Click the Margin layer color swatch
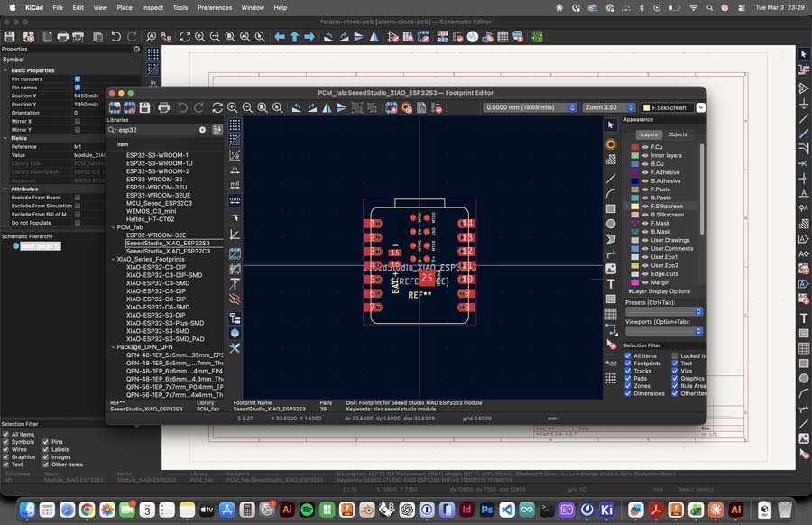This screenshot has width=812, height=525. tap(634, 282)
